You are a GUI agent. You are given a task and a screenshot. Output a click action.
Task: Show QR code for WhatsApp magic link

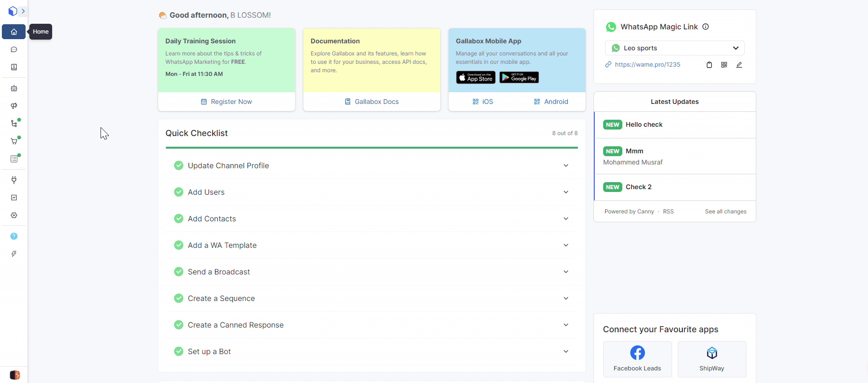click(x=724, y=65)
